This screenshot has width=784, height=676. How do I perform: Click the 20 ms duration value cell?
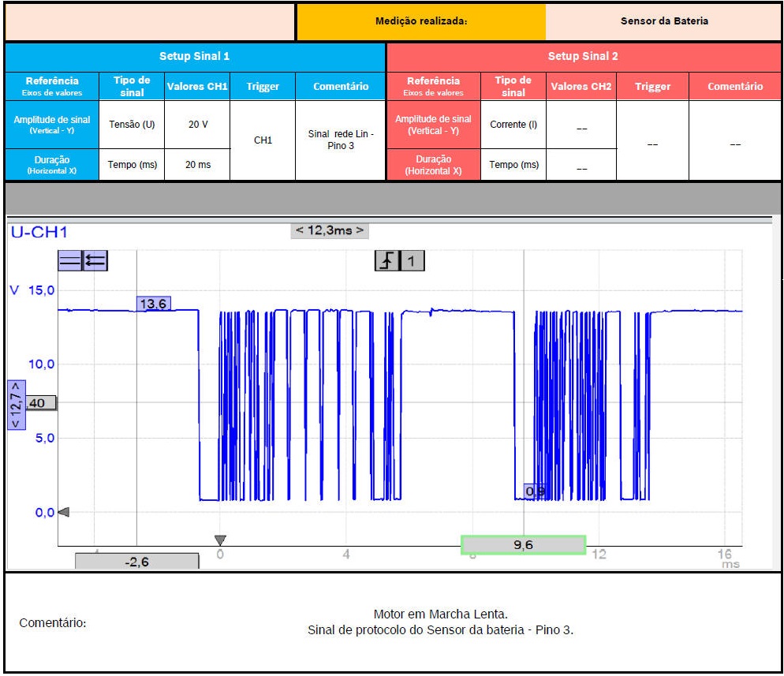click(x=197, y=165)
